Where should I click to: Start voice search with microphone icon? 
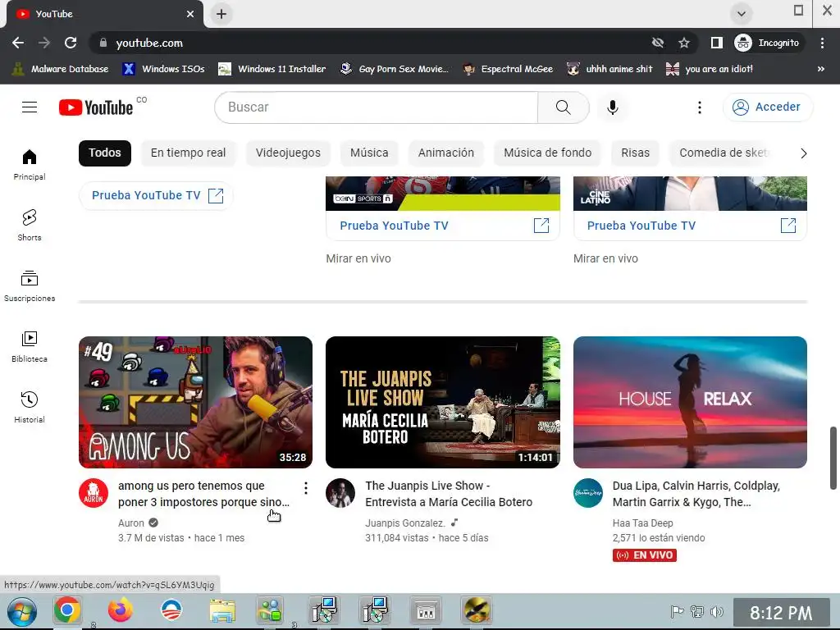(612, 107)
